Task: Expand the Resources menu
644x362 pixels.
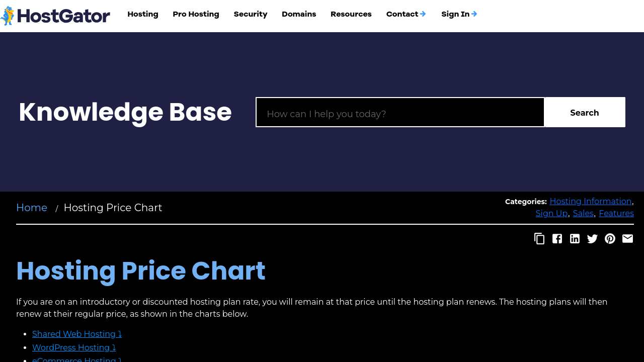Action: point(351,14)
